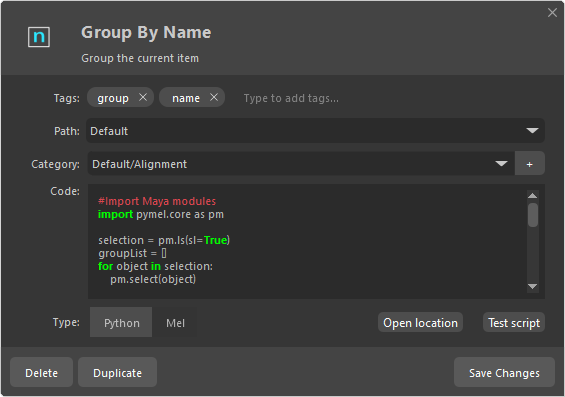Click scroll up arrow in code editor
Screen dimensions: 565x397
[532, 196]
